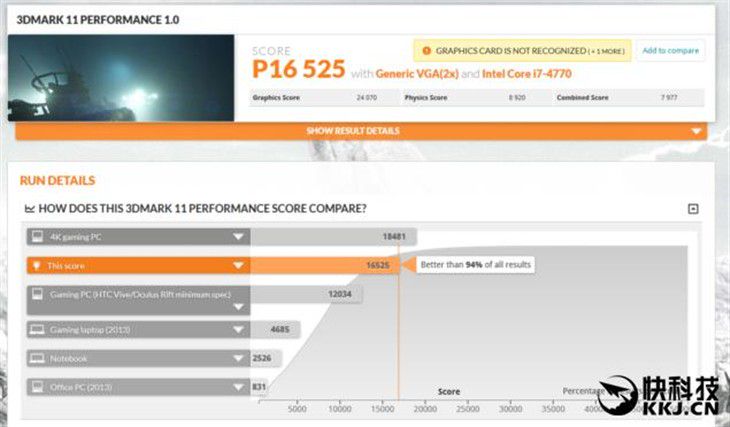Click the Notebook laptop icon

coord(37,359)
